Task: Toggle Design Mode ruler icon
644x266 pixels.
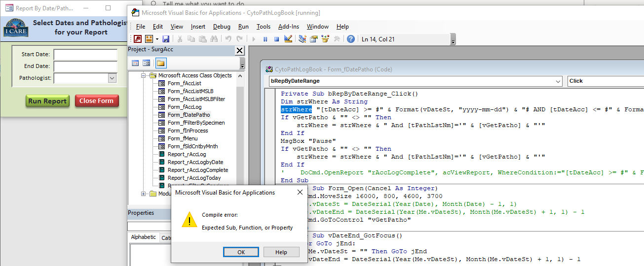Action: pos(288,39)
